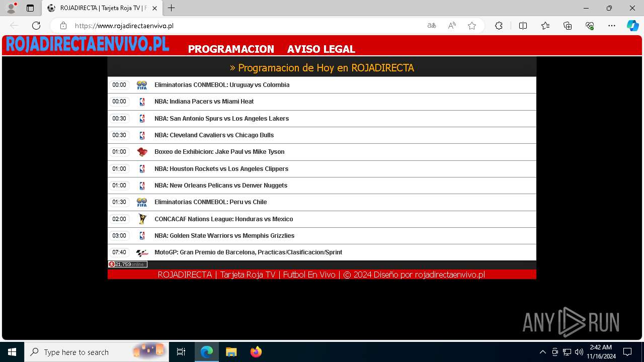
Task: Click the 01:30 time label
Action: 119,202
